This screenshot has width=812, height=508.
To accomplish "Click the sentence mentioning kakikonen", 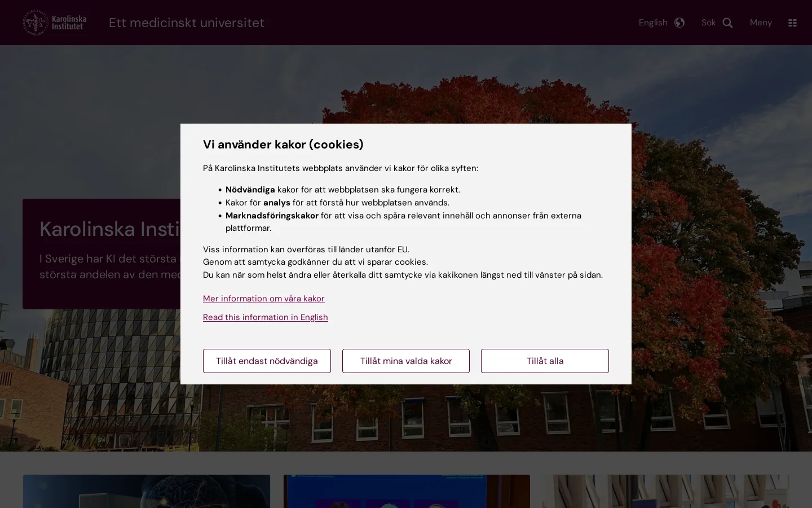I will tap(403, 275).
